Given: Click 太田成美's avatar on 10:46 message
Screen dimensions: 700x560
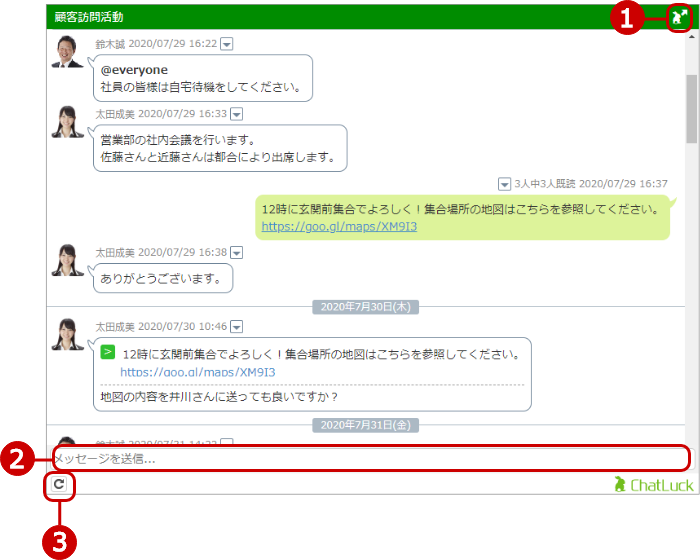Looking at the screenshot, I should coord(67,334).
